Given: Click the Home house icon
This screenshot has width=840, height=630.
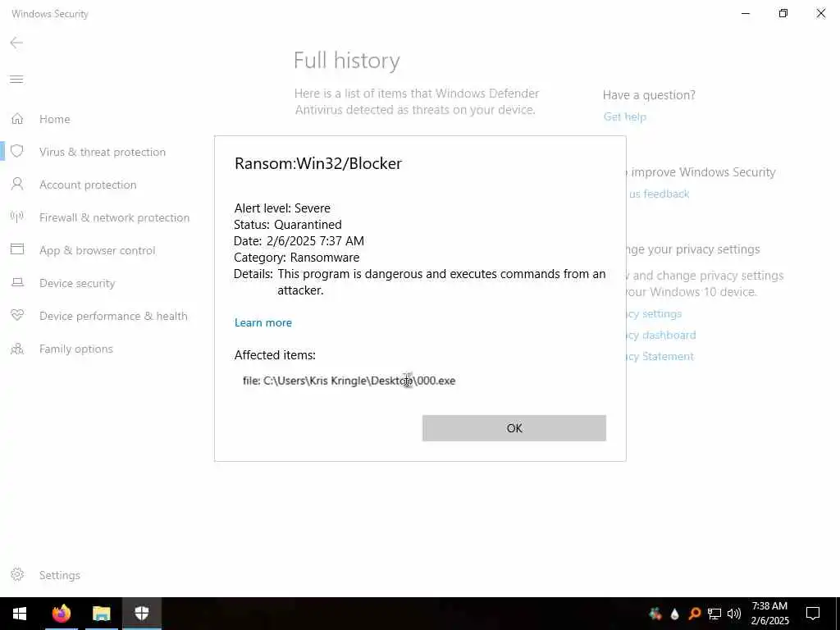Looking at the screenshot, I should click(17, 118).
